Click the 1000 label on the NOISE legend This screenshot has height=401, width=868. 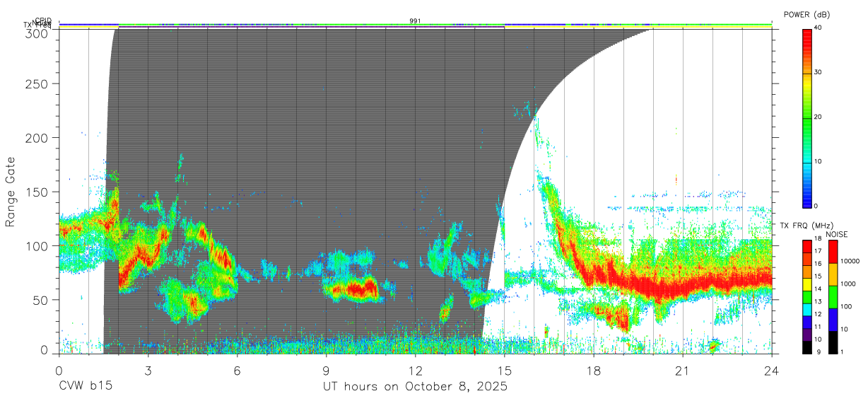(x=848, y=284)
